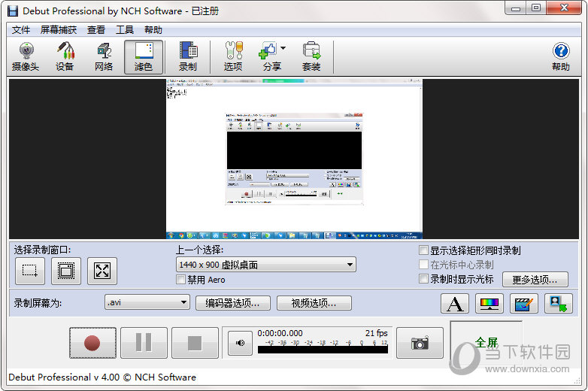Open the color adjustment effects tool
Viewport: 588px width, 391px height.
click(489, 303)
